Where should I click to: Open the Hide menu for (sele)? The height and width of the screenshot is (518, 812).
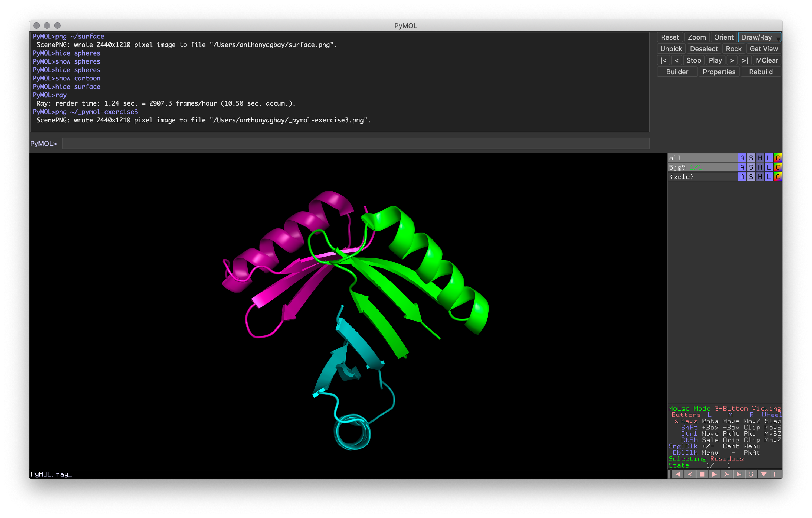(x=760, y=176)
